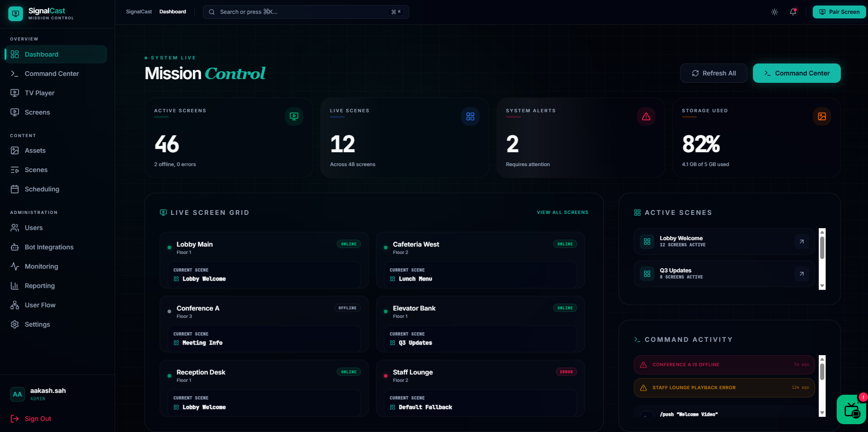868x432 pixels.
Task: Click the Dashboard breadcrumb
Action: tap(173, 12)
